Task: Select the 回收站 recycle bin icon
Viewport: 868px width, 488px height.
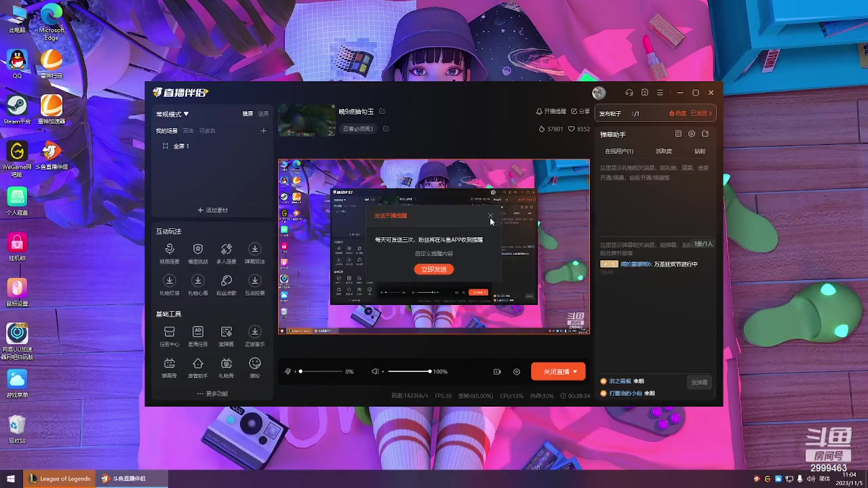Action: point(17,429)
